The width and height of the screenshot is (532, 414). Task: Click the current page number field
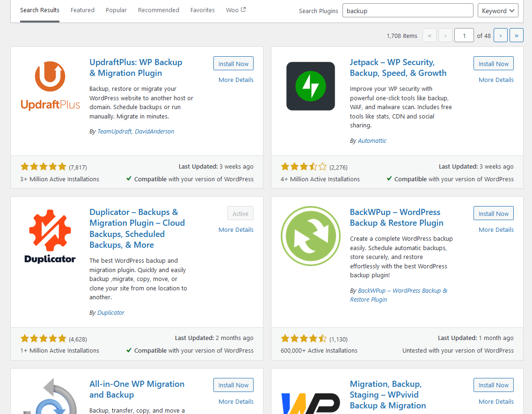tap(464, 36)
